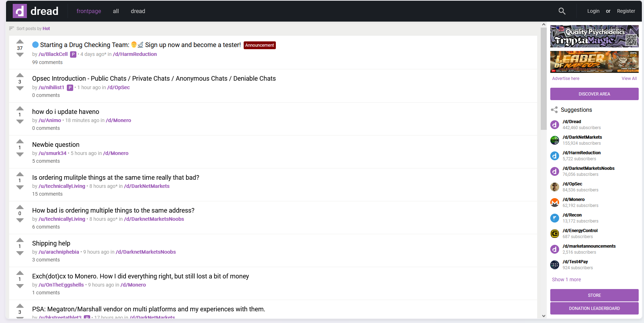Open user /u/OnTheEggshells profile

coord(61,285)
